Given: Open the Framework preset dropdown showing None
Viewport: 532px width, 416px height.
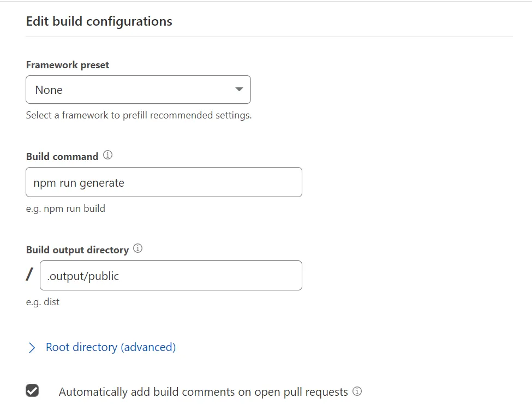Looking at the screenshot, I should pyautogui.click(x=138, y=90).
